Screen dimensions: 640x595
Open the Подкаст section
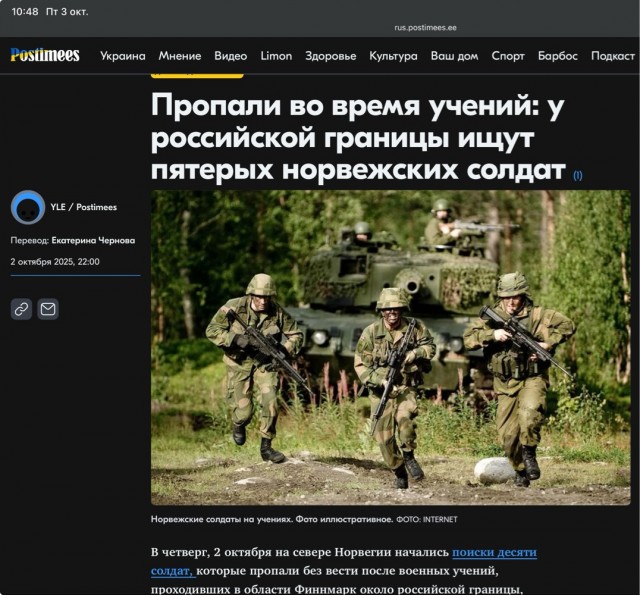pyautogui.click(x=613, y=56)
